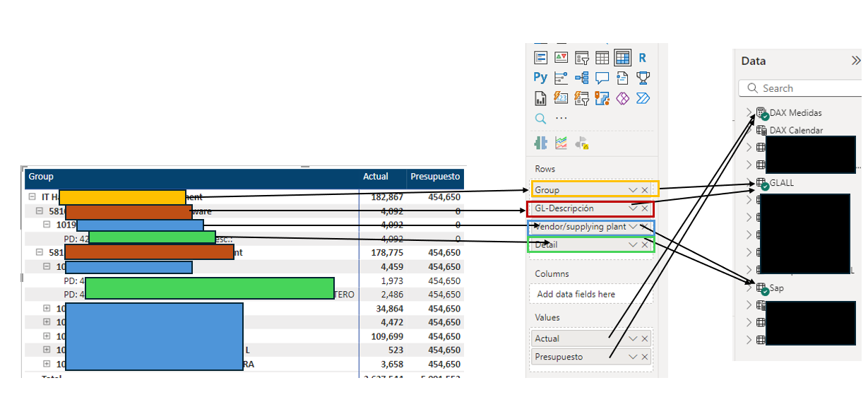Insert a Decomposition tree visual
Image resolution: width=868 pixels, height=402 pixels.
coord(582,78)
